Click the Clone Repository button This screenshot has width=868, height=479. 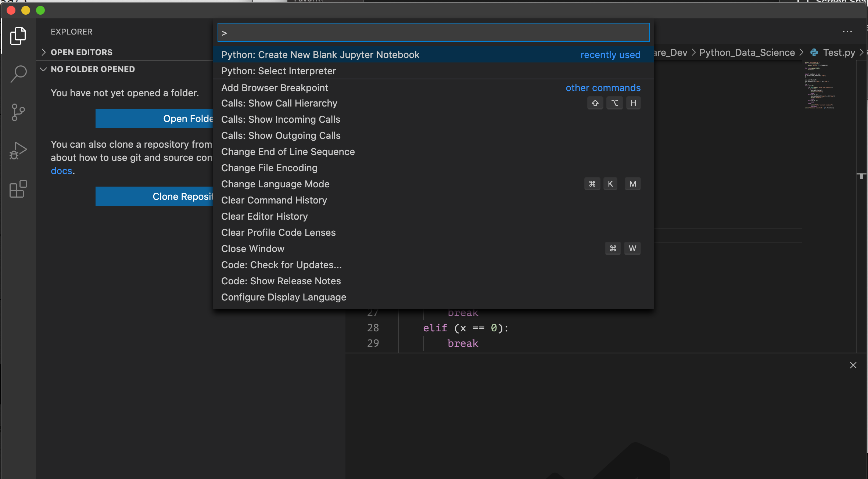pyautogui.click(x=154, y=196)
